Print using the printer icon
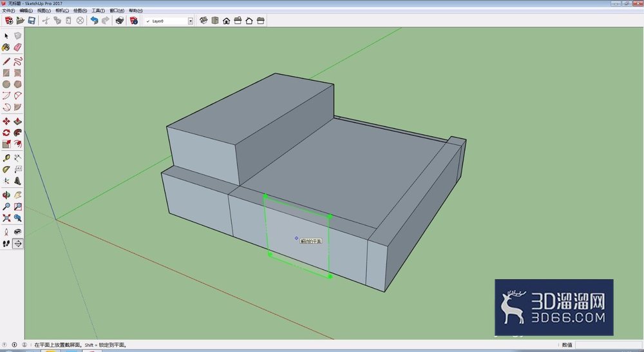 point(120,21)
